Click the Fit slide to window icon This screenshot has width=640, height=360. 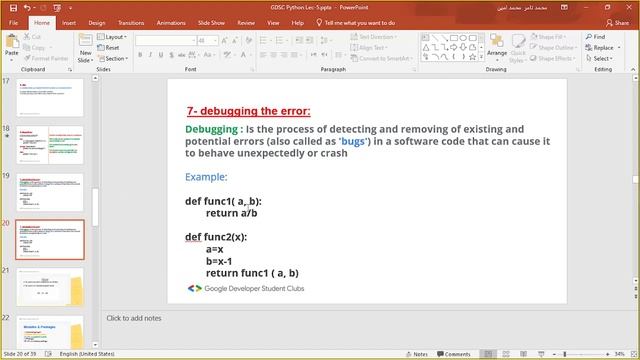(634, 354)
